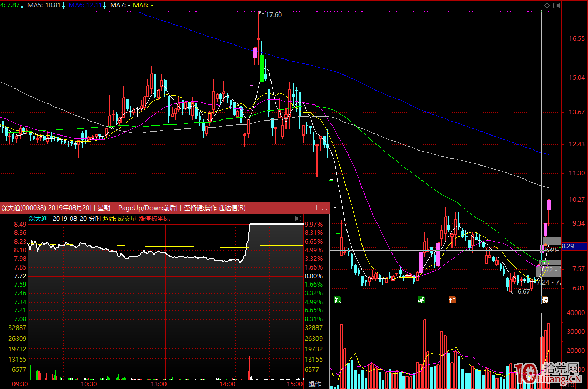
Task: Click the 6.67 low price label
Action: click(x=523, y=292)
